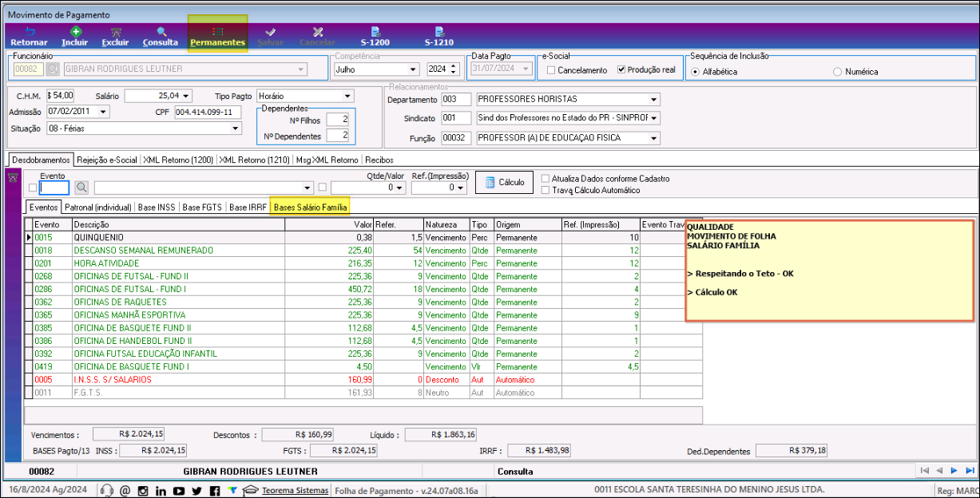
Task: Click the Cancelar toolbar icon
Action: pos(318,32)
